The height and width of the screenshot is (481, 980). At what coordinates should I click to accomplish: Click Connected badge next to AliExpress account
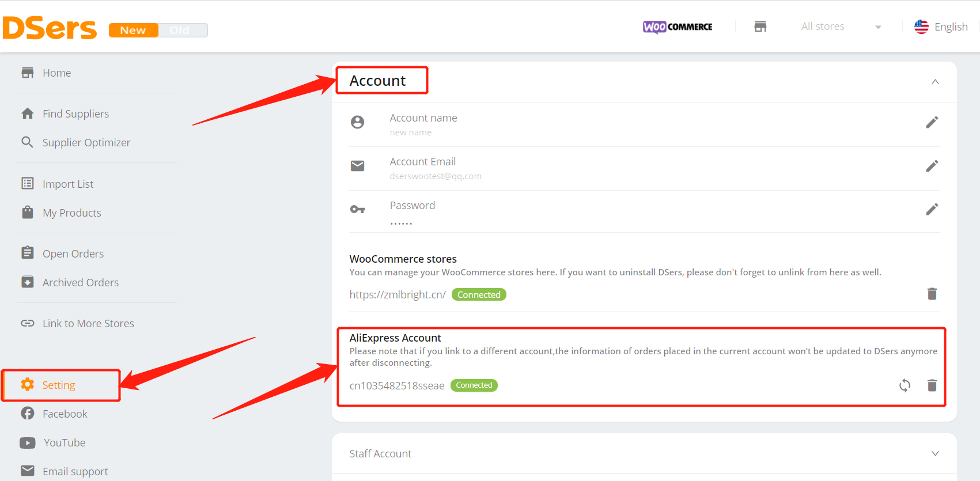pyautogui.click(x=474, y=385)
